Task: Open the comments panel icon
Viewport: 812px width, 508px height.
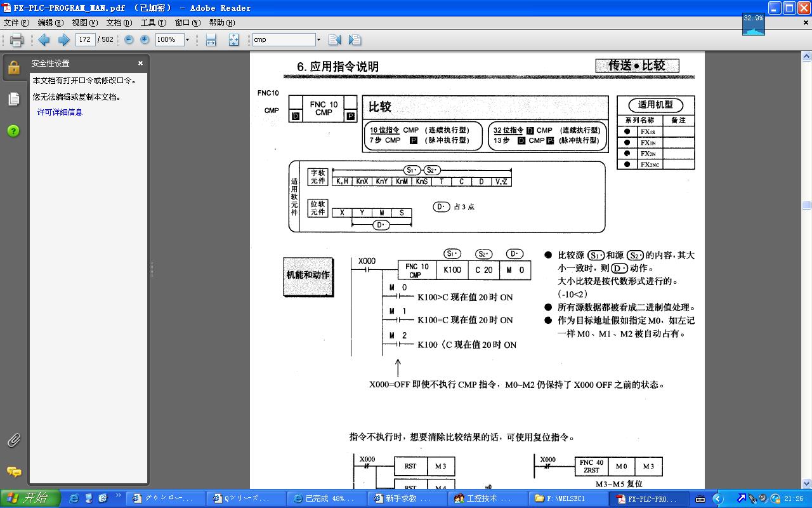Action: point(14,472)
